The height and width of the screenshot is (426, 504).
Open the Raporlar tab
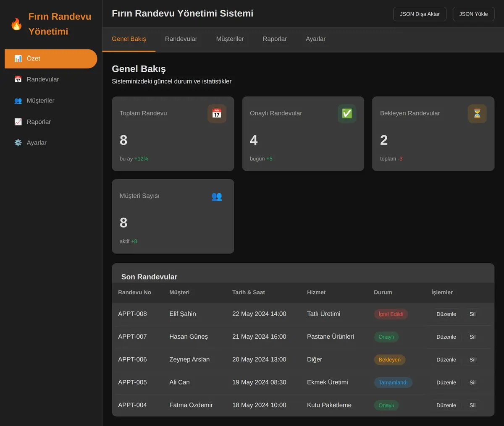point(275,39)
